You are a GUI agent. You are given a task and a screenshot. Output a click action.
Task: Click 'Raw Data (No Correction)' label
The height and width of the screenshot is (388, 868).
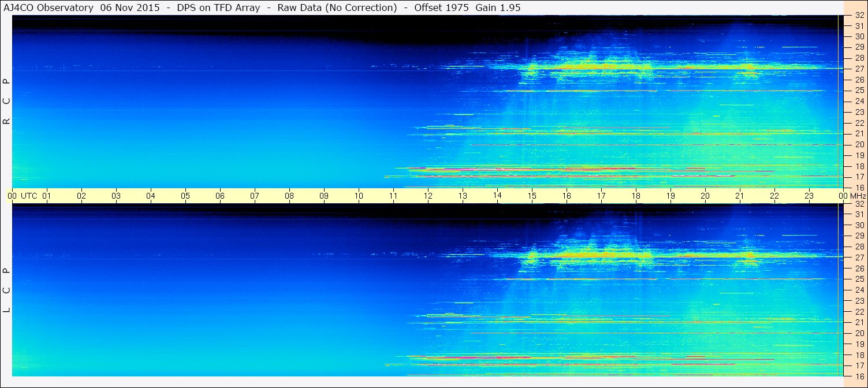click(x=337, y=8)
